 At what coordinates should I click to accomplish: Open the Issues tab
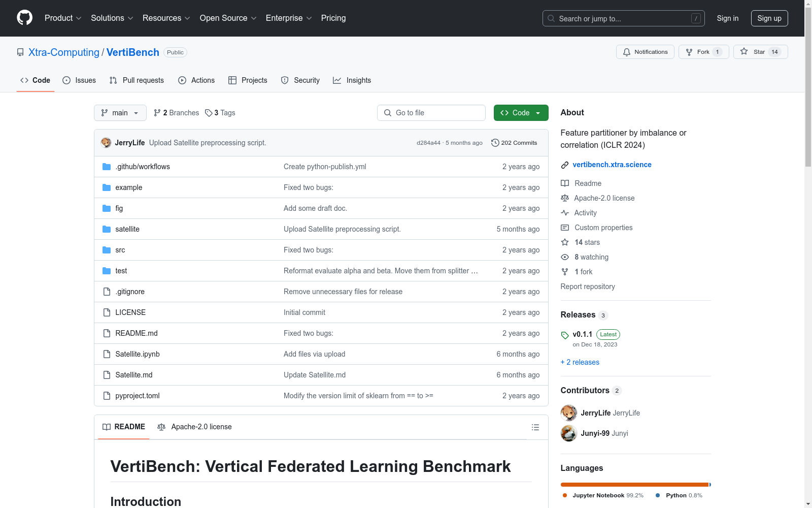tap(79, 80)
